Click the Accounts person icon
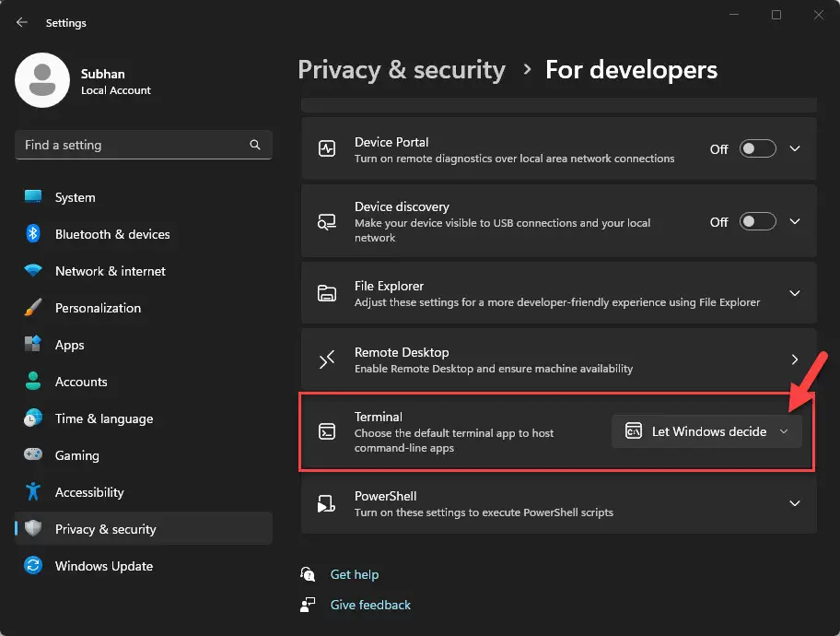 click(x=33, y=381)
